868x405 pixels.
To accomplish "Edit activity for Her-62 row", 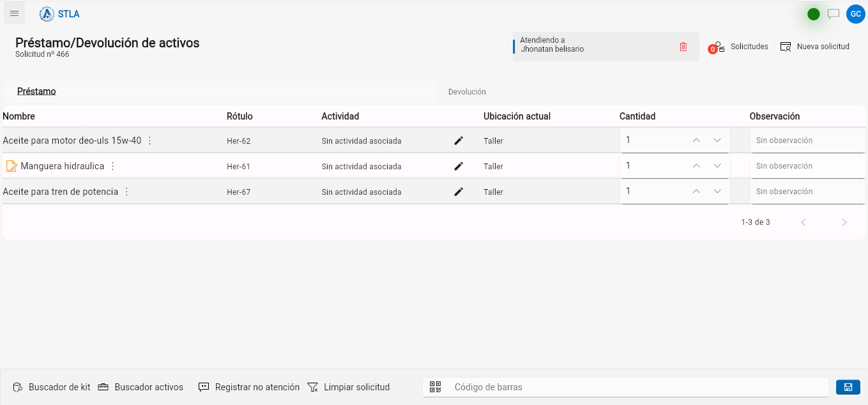I will click(459, 141).
